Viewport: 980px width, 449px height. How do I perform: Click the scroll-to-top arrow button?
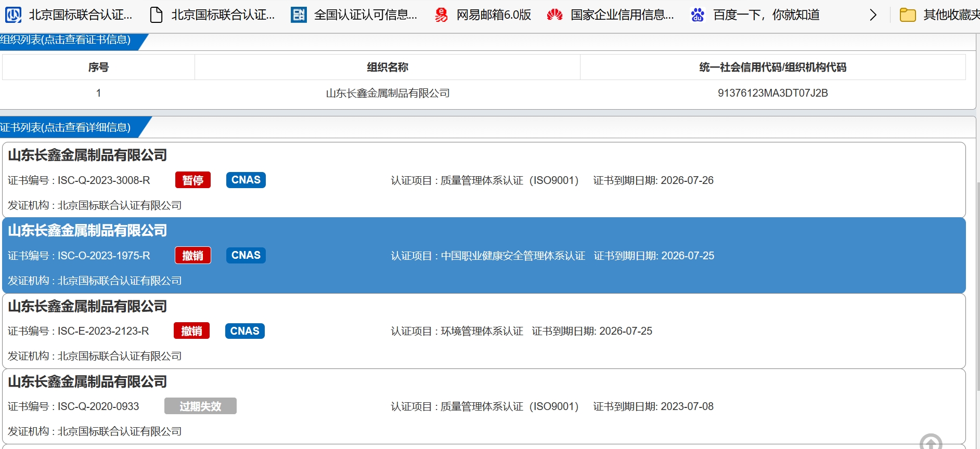tap(931, 443)
